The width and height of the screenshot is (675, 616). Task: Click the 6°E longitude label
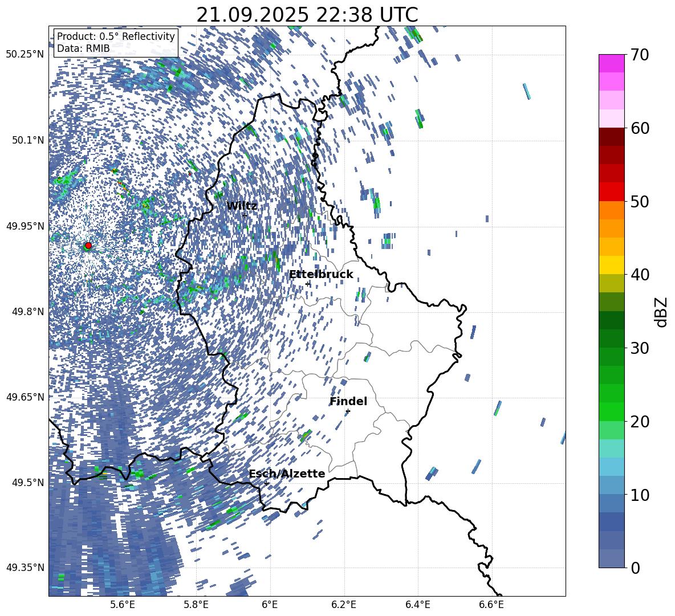point(270,605)
